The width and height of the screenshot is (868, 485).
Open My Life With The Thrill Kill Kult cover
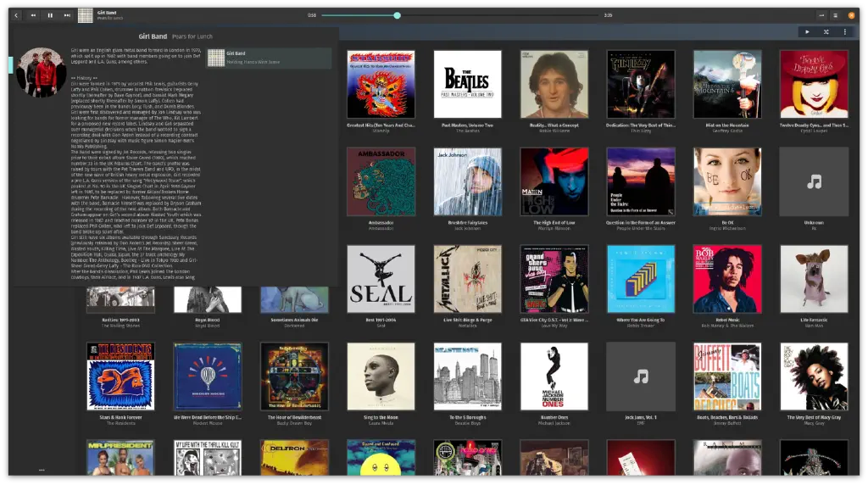click(x=208, y=458)
